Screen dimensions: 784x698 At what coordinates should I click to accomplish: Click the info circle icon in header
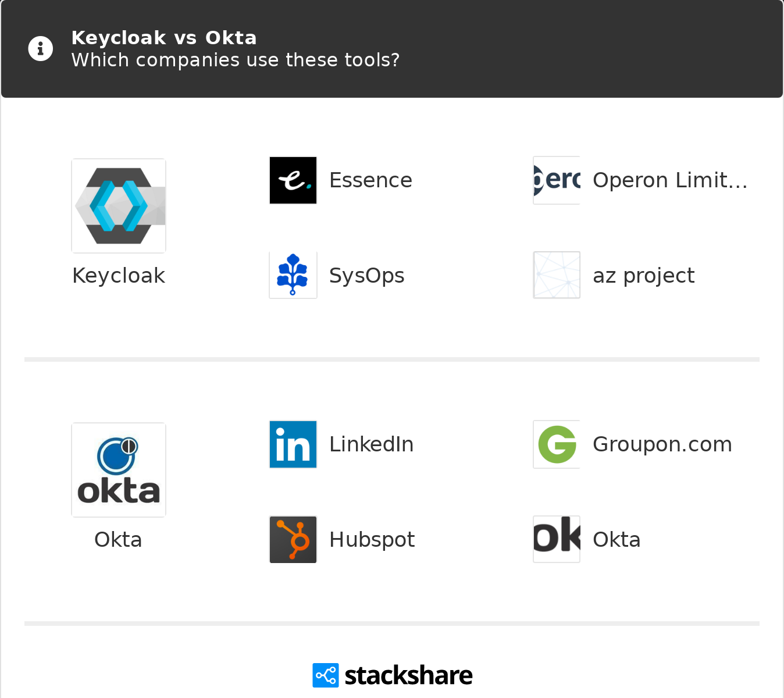click(40, 48)
